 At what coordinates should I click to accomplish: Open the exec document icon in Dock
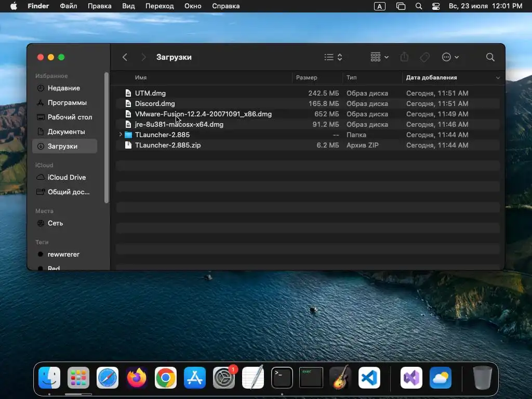311,377
